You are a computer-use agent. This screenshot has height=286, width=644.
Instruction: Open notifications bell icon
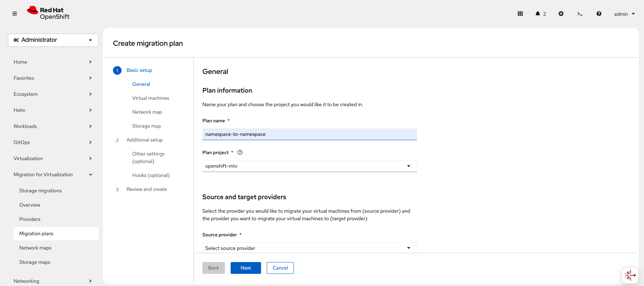coord(538,14)
